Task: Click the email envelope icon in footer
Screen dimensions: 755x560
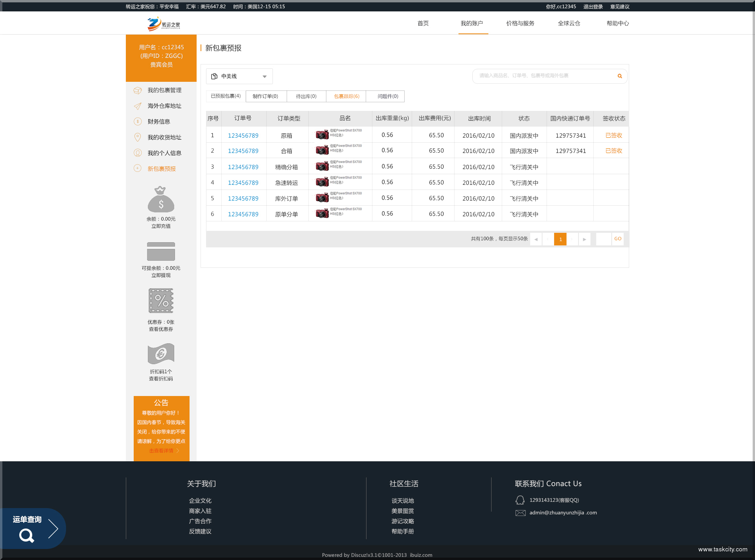Action: 520,513
